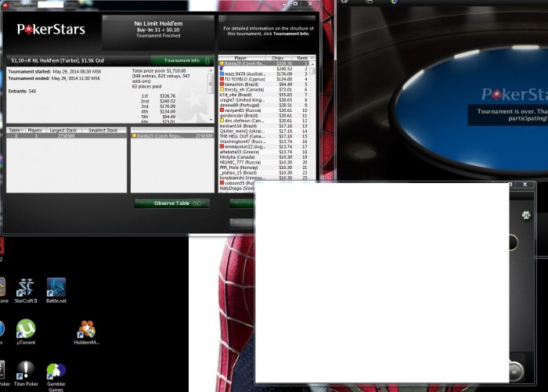Sort the ranking list by Chips column
This screenshot has width=548, height=392.
click(x=277, y=58)
